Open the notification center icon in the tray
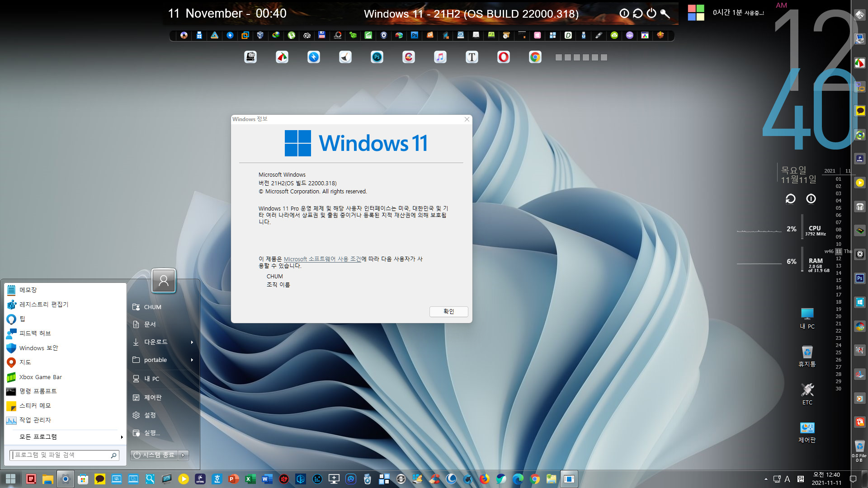 [853, 479]
